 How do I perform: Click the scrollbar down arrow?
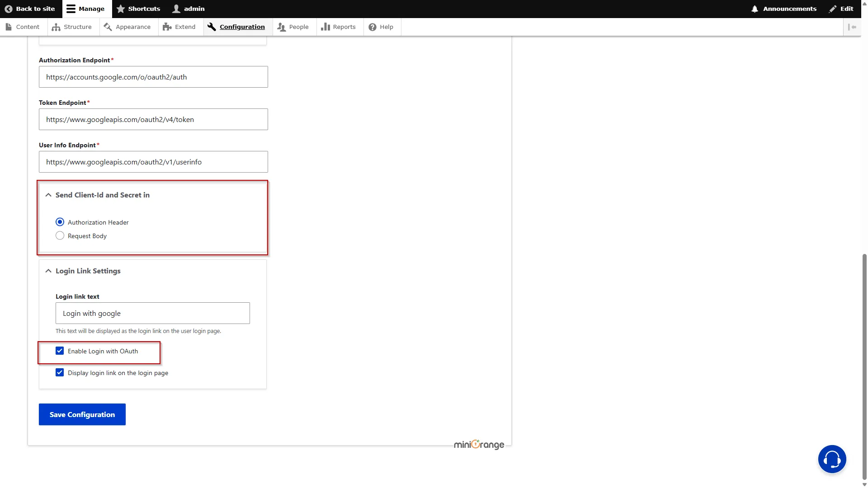[x=864, y=484]
